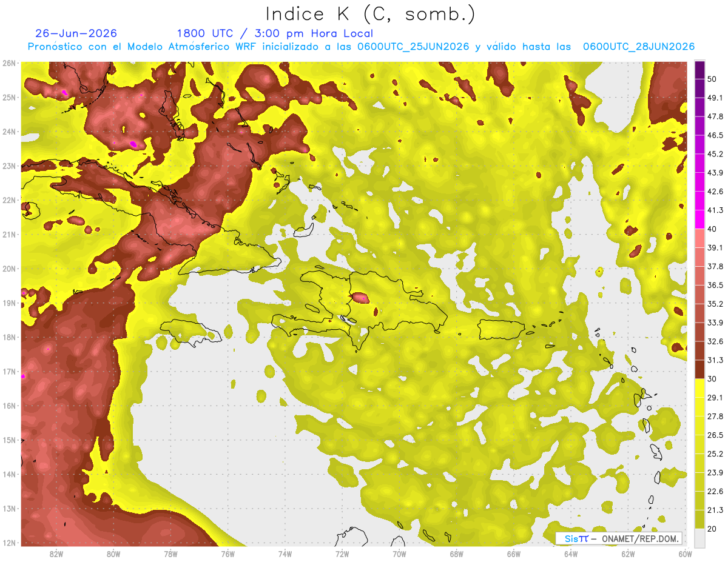Viewport: 728px width, 562px height.
Task: Click the "19N" latitude axis label
Action: tap(10, 303)
